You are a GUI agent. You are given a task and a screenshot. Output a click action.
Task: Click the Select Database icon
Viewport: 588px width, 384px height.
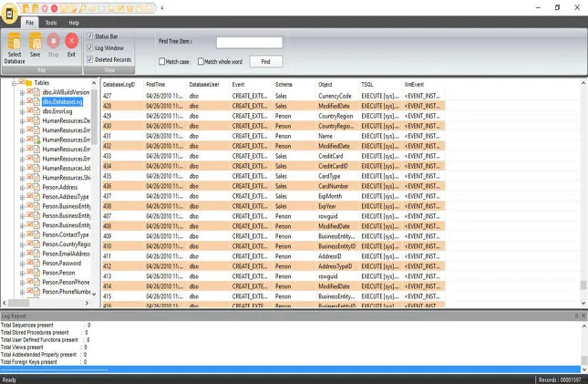click(x=15, y=41)
